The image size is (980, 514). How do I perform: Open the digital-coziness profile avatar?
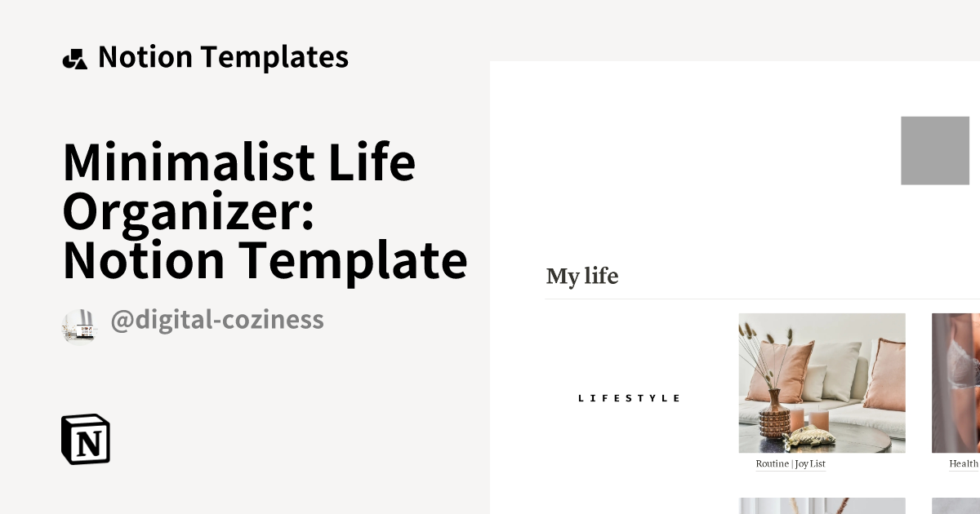(79, 326)
